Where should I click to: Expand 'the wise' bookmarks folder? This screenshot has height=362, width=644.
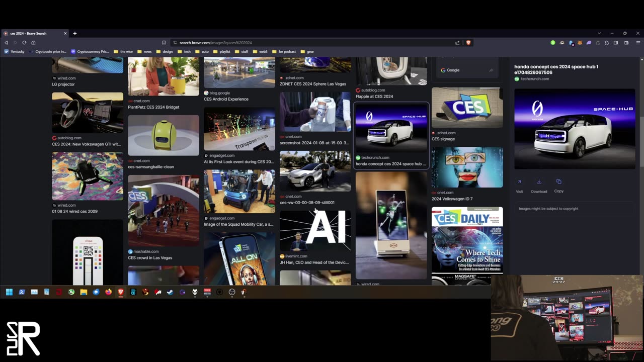coord(123,51)
